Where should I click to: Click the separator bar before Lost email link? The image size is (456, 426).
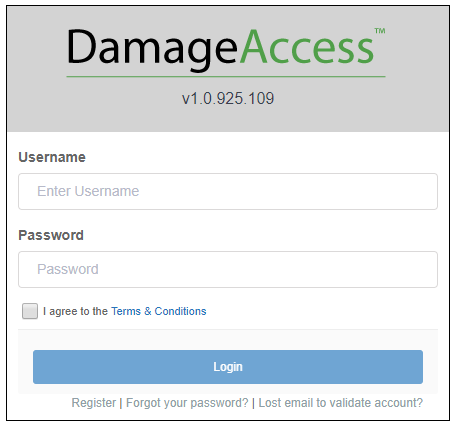[254, 403]
